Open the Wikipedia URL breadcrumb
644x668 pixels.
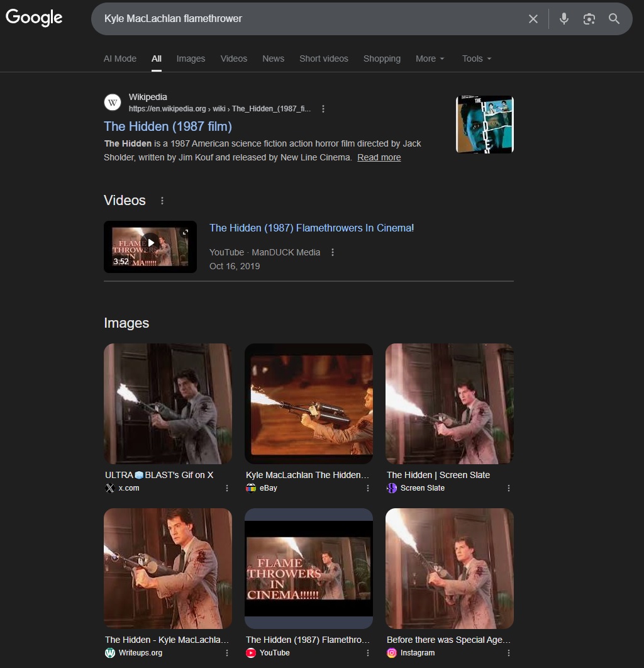tap(219, 109)
